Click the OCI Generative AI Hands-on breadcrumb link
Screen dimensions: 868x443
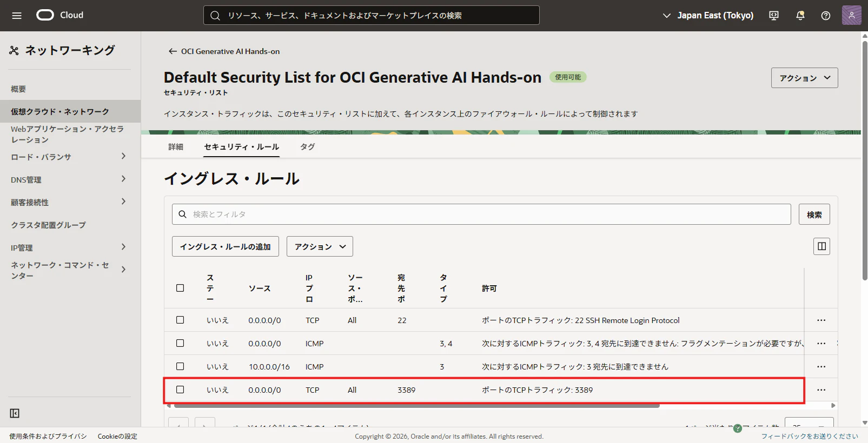click(230, 51)
